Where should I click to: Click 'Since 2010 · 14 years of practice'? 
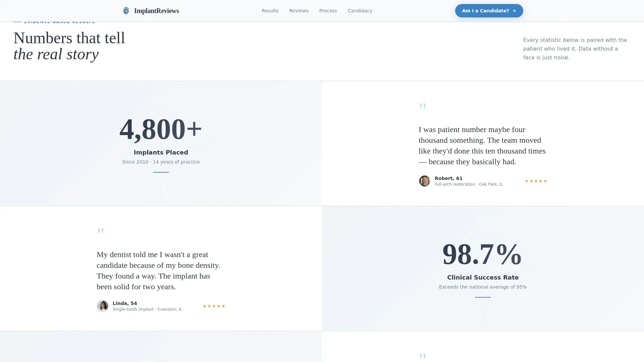(161, 162)
